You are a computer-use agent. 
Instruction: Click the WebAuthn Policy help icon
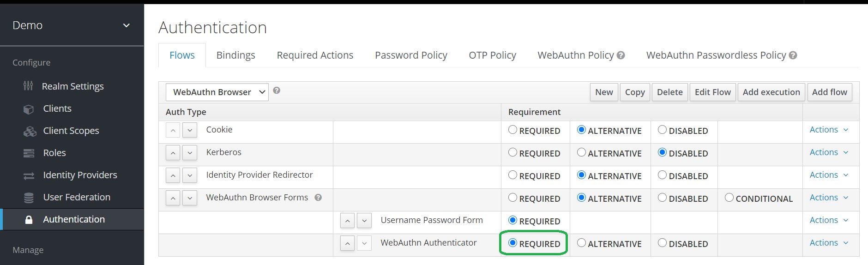[x=621, y=55]
